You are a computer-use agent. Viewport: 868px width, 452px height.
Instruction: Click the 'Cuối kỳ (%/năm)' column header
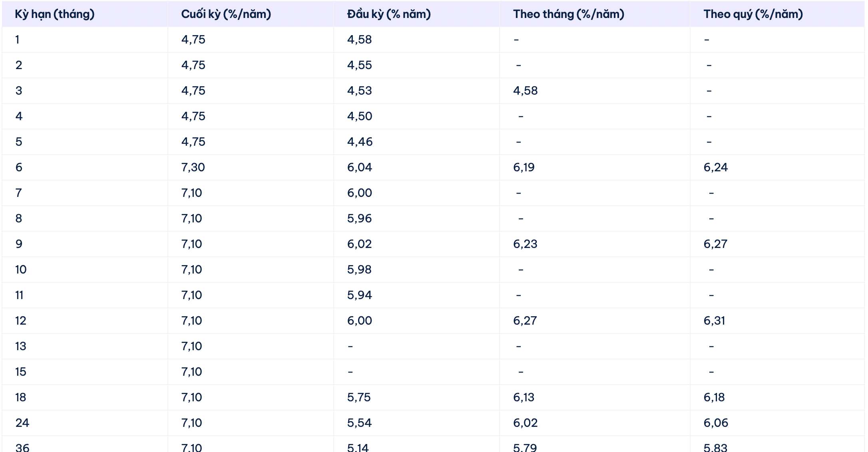(226, 14)
